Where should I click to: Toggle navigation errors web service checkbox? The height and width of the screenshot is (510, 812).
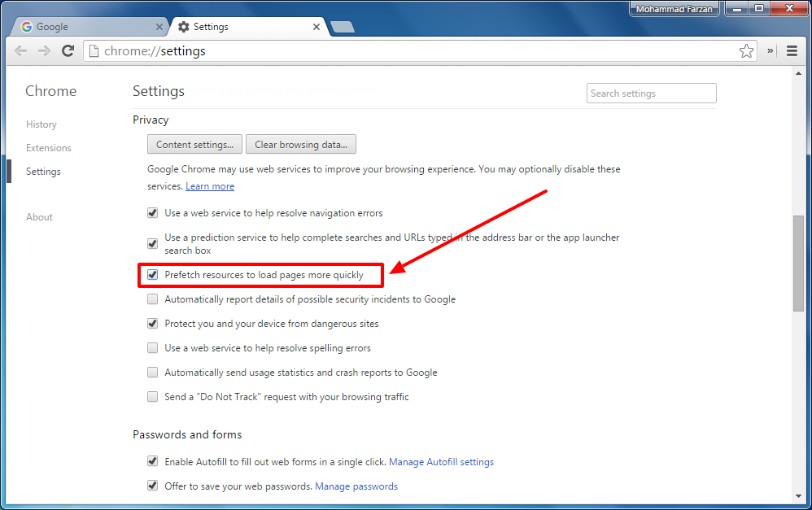(x=152, y=213)
